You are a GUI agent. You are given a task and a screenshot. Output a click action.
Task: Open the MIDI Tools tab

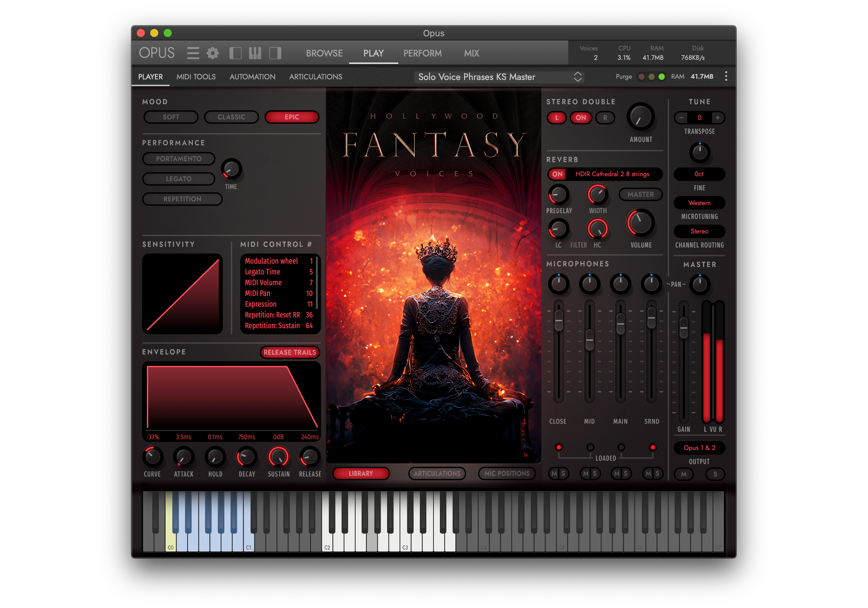click(196, 77)
